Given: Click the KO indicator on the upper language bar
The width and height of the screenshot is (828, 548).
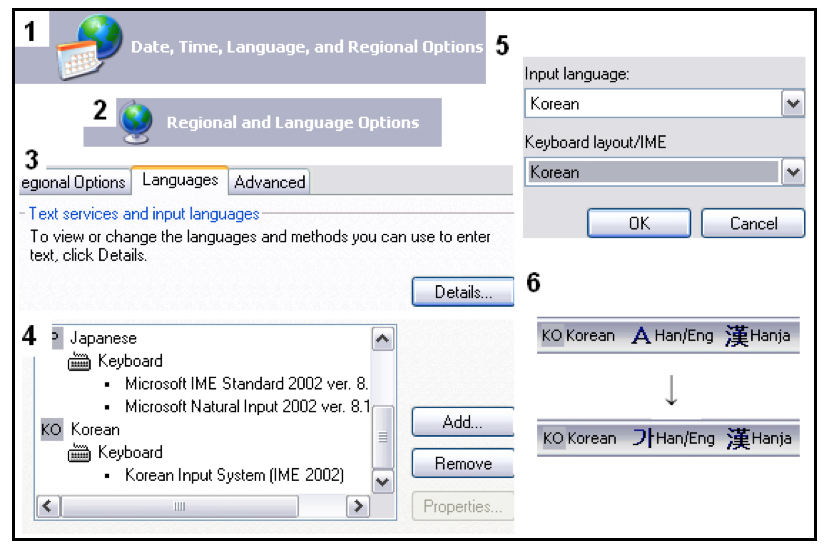Looking at the screenshot, I should click(x=552, y=335).
